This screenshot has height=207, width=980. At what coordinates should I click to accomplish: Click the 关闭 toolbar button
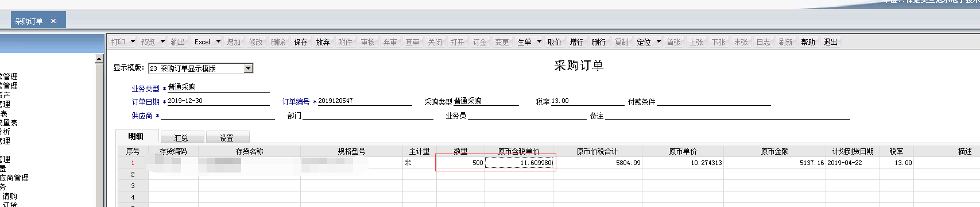pos(435,42)
